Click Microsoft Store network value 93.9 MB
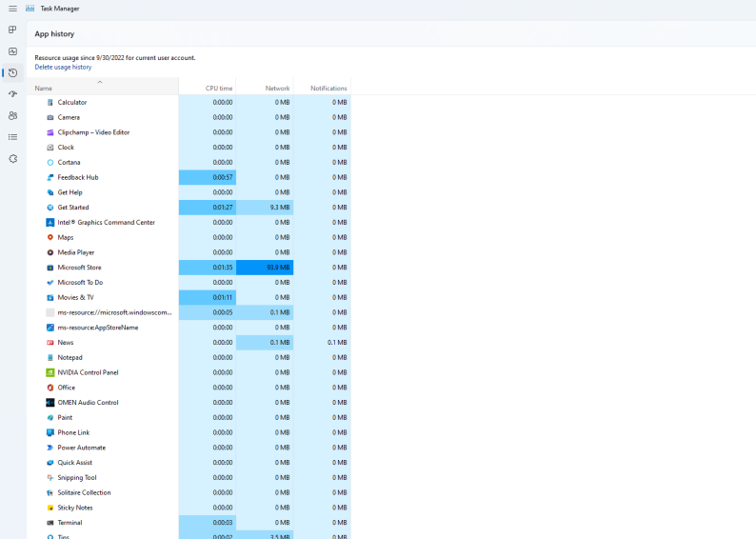Image resolution: width=756 pixels, height=539 pixels. point(265,268)
